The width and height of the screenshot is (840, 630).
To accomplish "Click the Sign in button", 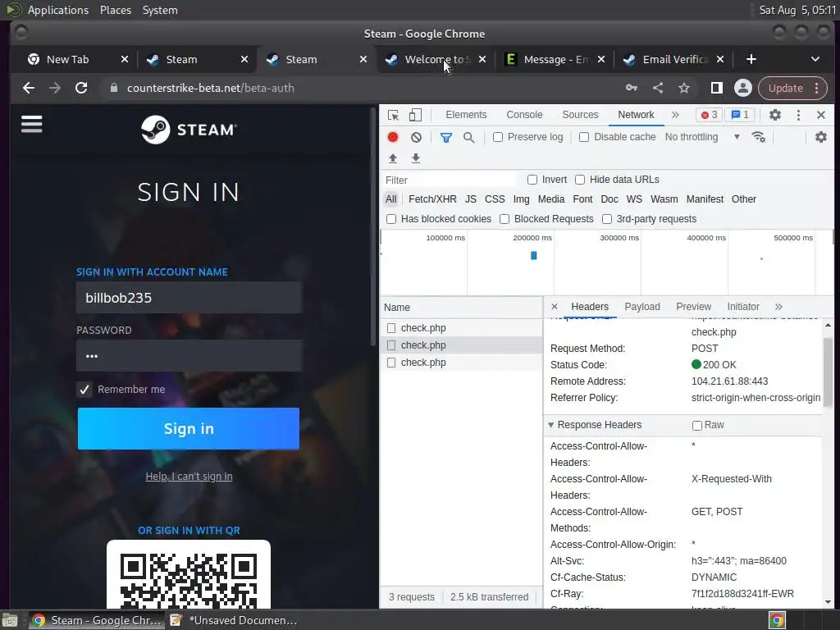I will [x=189, y=428].
